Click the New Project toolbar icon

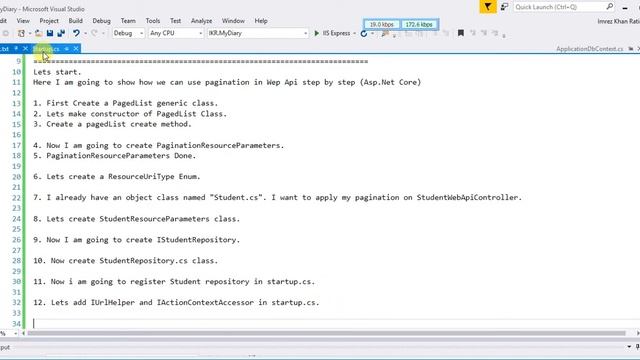[21, 33]
